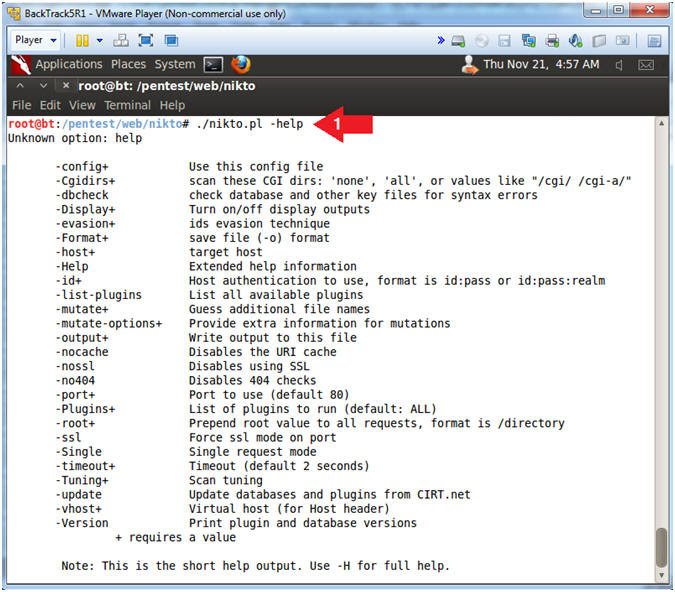Click the './nikto.pl -help' command text
The width and height of the screenshot is (675, 592).
point(250,124)
